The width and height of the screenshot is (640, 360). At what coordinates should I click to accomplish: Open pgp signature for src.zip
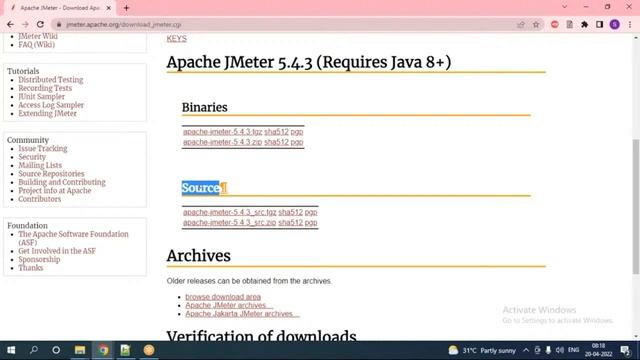click(311, 222)
